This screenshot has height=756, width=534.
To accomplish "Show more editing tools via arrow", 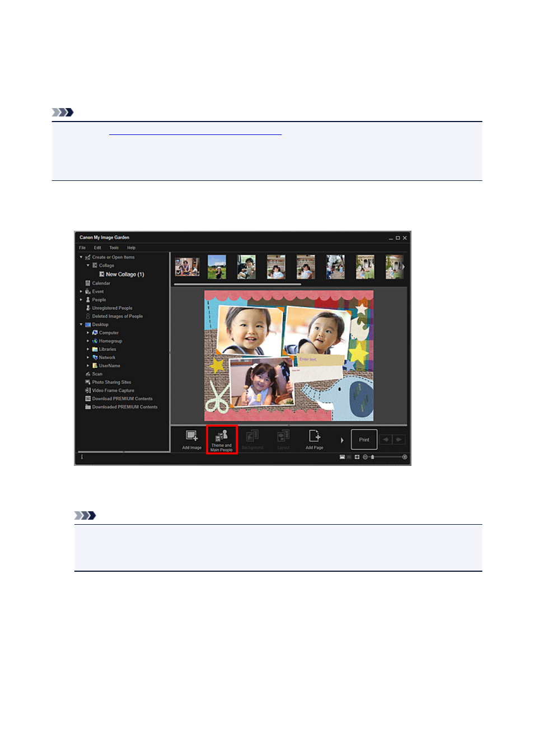I will point(342,440).
